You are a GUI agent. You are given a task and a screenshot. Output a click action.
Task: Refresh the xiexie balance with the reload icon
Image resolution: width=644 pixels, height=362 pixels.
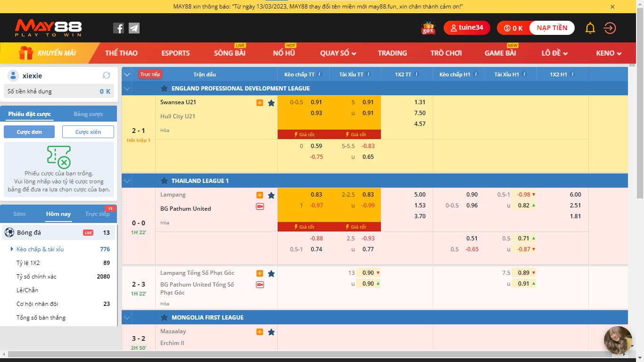107,75
